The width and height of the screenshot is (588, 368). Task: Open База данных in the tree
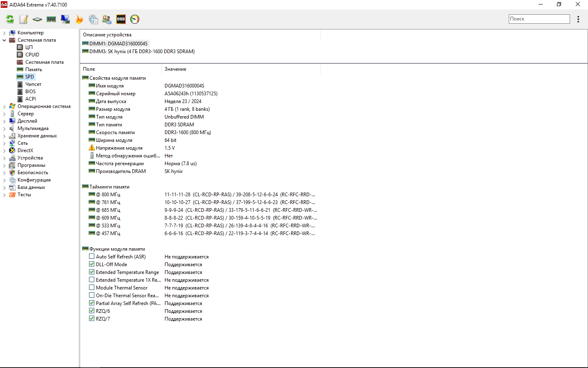coord(31,187)
